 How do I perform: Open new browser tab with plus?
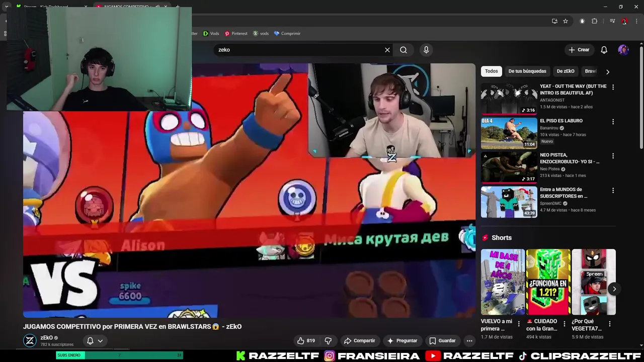pyautogui.click(x=177, y=7)
